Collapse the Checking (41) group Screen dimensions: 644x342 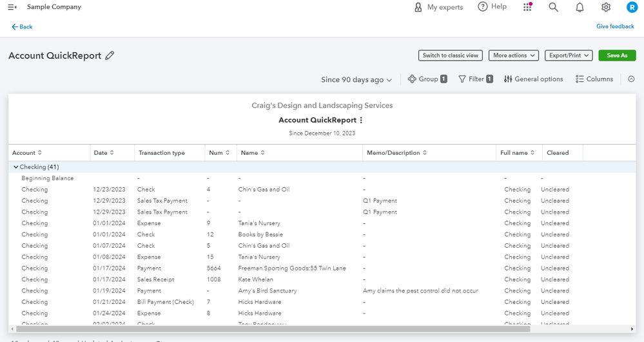point(16,167)
